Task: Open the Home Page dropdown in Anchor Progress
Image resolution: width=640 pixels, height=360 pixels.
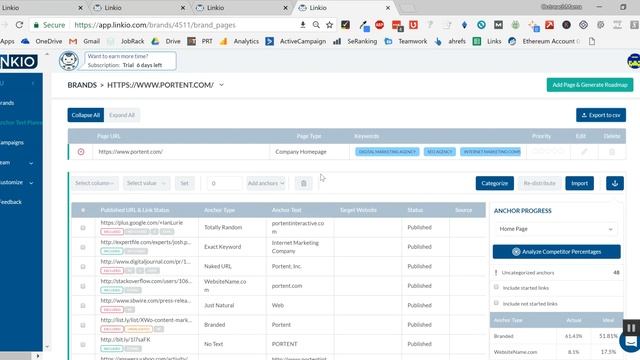Action: tap(556, 229)
